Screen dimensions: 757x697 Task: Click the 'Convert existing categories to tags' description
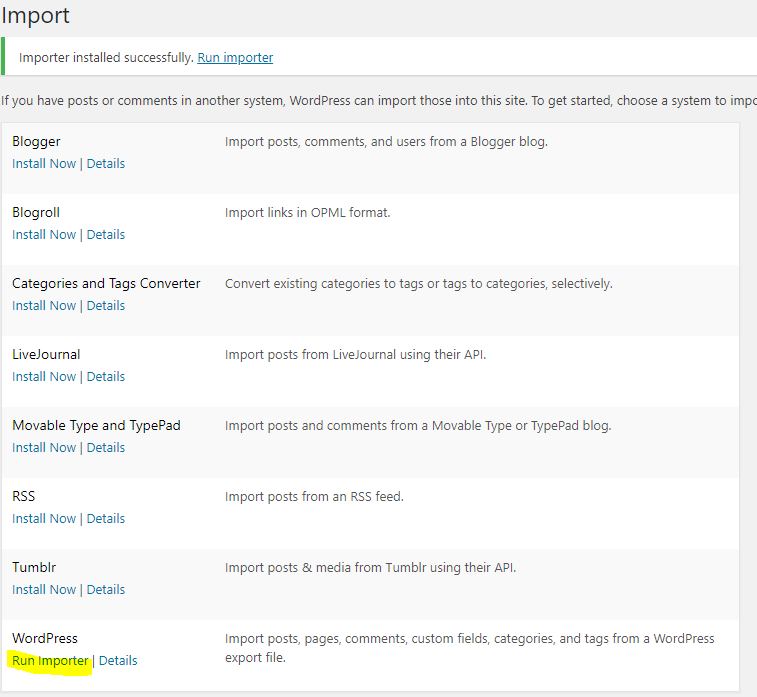click(x=419, y=283)
